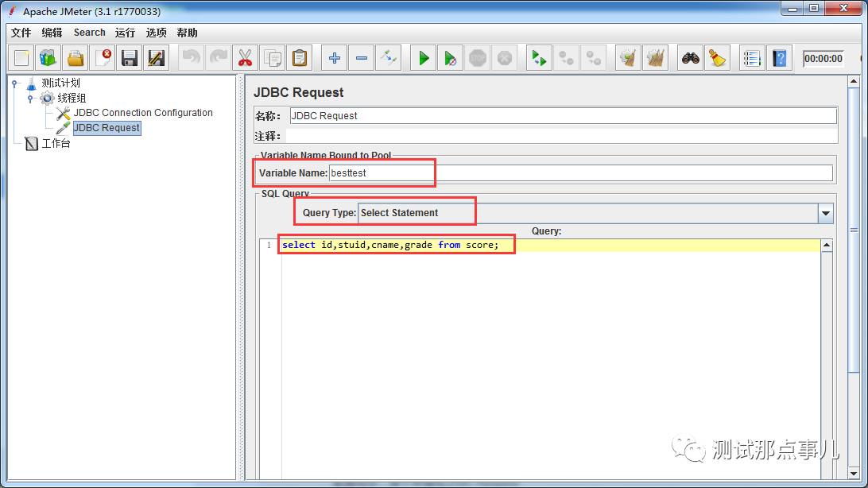Click the Clear results broom icon
This screenshot has width=868, height=488.
point(628,57)
